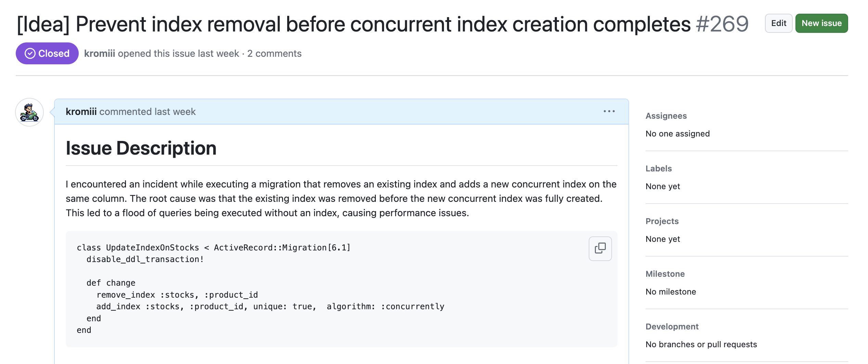Expand the Development sidebar section
Image resolution: width=868 pixels, height=364 pixels.
pos(672,327)
